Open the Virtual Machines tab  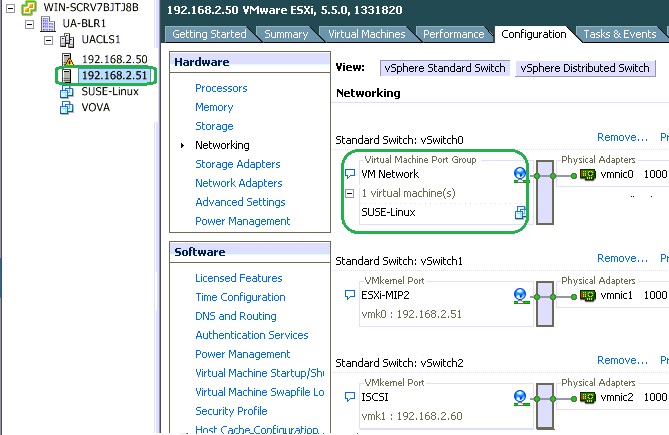pyautogui.click(x=366, y=34)
